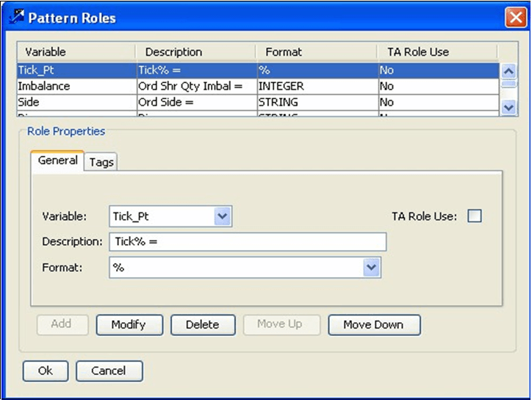Select the Tick_Pt row in table
532x400 pixels.
coord(258,71)
